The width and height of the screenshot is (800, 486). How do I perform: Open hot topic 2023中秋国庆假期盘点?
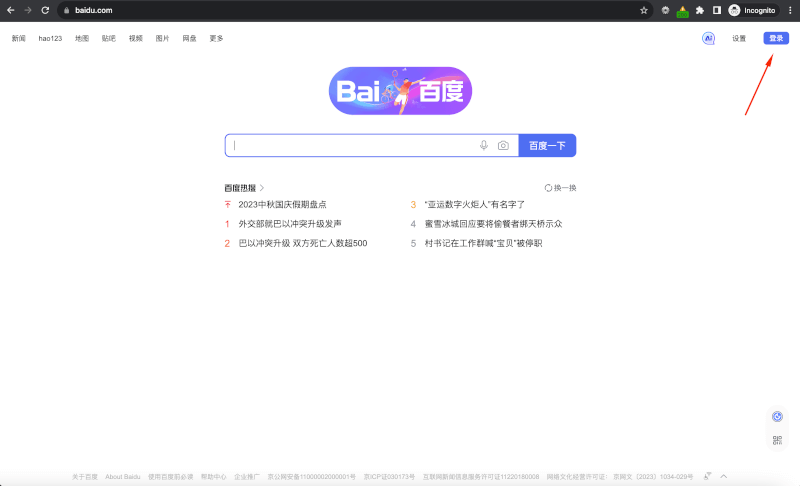point(282,204)
